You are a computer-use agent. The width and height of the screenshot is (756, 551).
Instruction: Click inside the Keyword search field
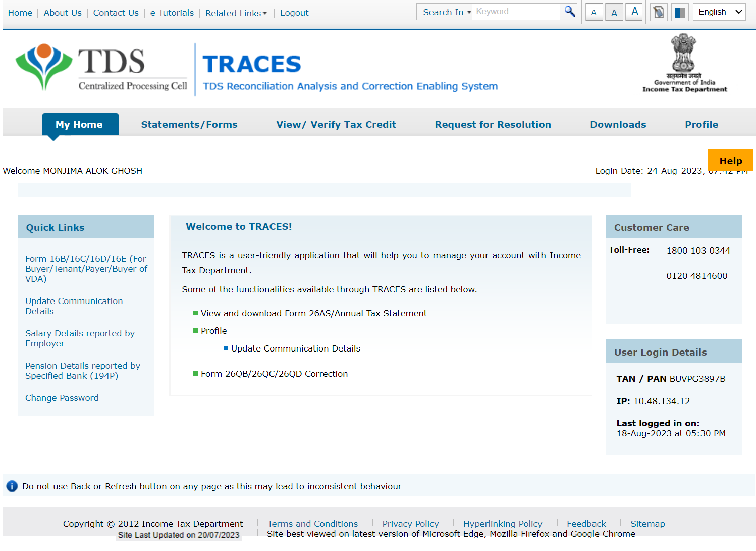(x=515, y=11)
